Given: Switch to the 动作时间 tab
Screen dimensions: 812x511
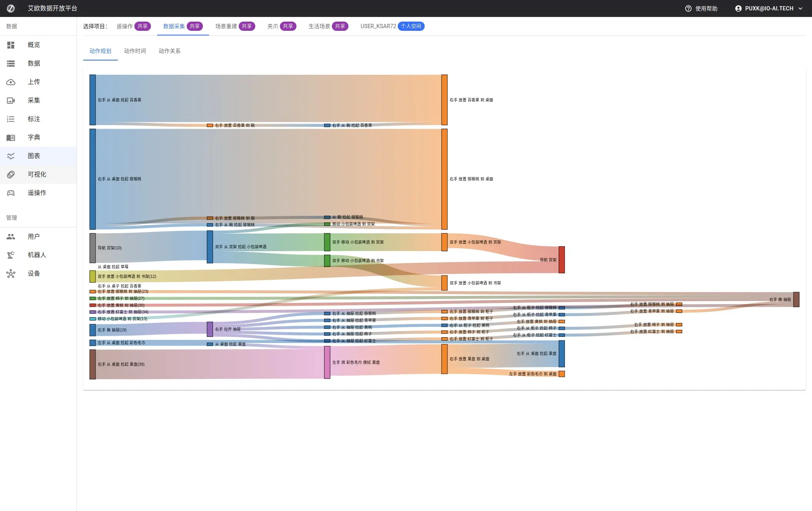Looking at the screenshot, I should 135,51.
